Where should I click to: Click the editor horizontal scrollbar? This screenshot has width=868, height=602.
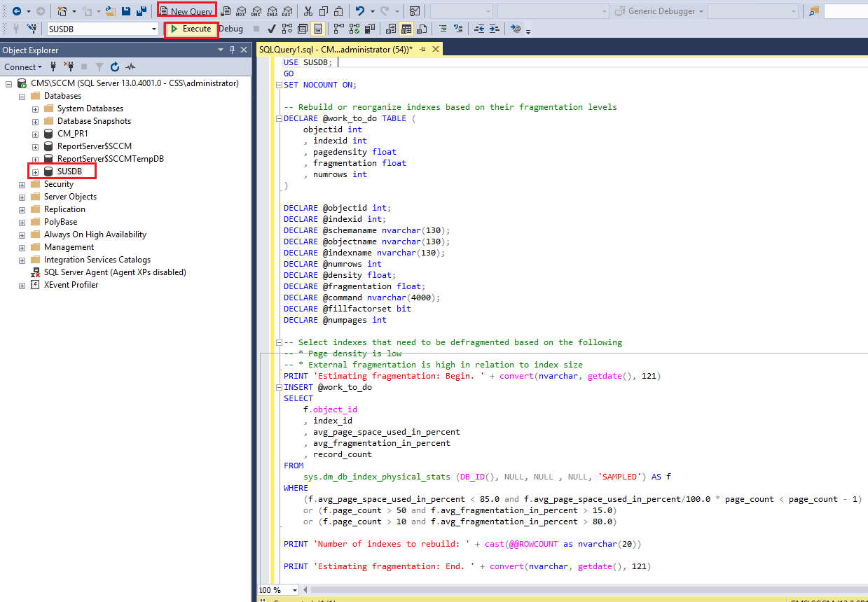pos(560,589)
